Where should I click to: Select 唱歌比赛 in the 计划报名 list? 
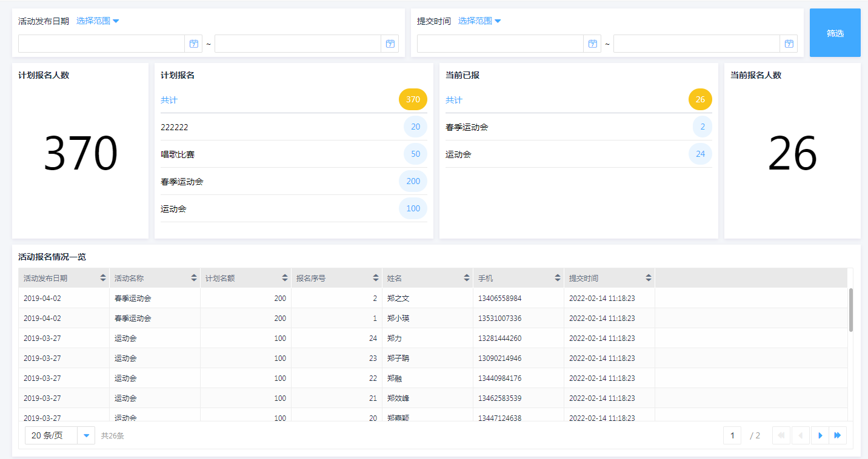178,154
